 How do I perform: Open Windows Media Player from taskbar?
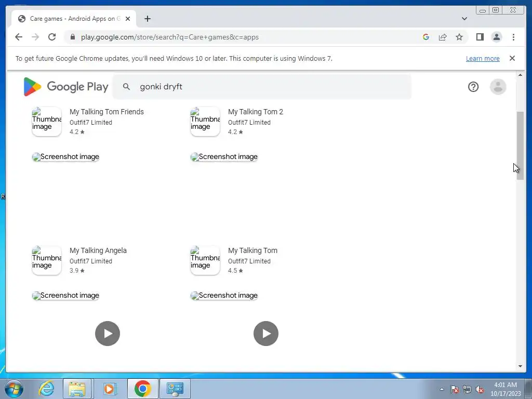click(109, 389)
